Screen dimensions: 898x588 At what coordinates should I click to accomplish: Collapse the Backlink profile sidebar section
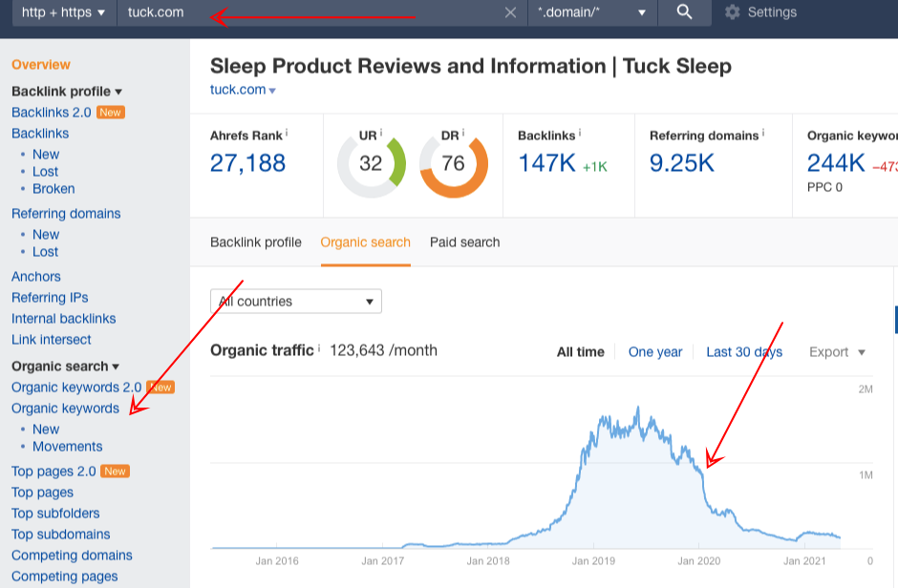click(x=67, y=92)
